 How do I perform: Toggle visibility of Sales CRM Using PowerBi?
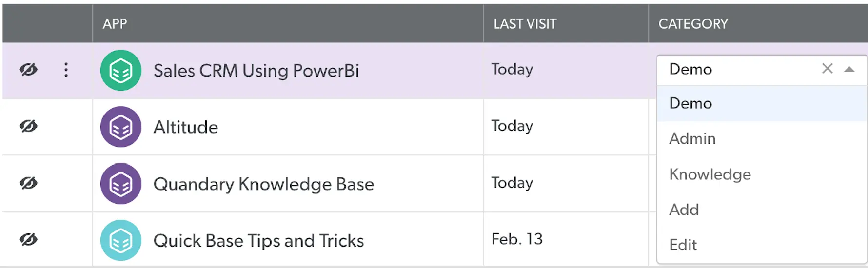tap(28, 70)
